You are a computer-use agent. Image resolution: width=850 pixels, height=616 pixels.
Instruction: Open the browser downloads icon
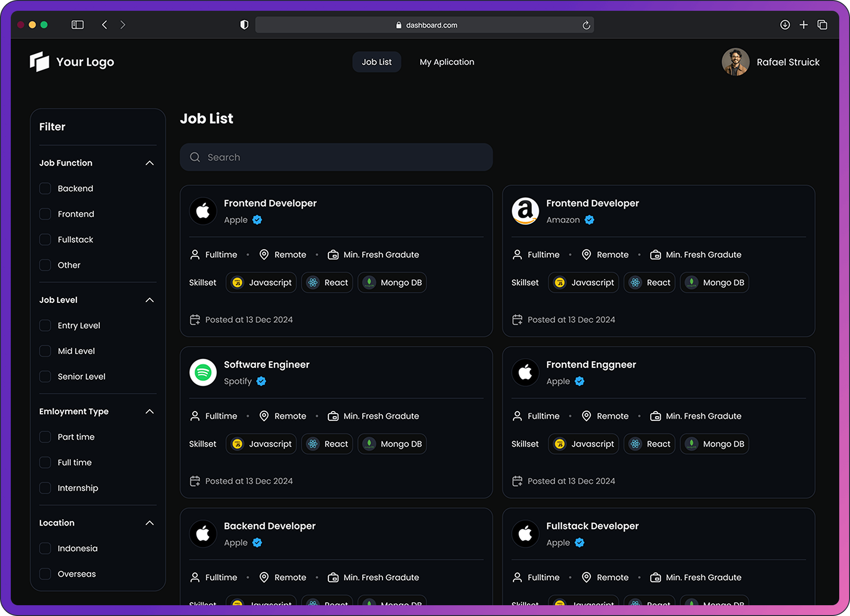coord(785,25)
